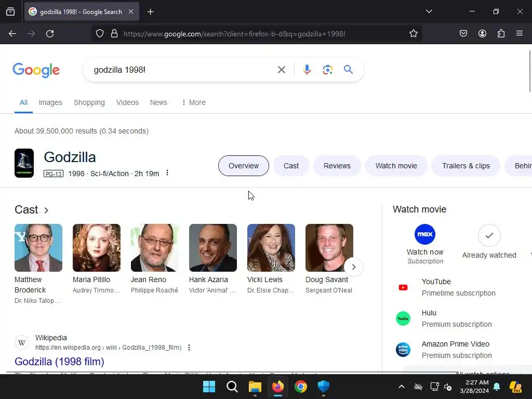532x399 pixels.
Task: Open Hank Azaria cast photo
Action: 212,248
